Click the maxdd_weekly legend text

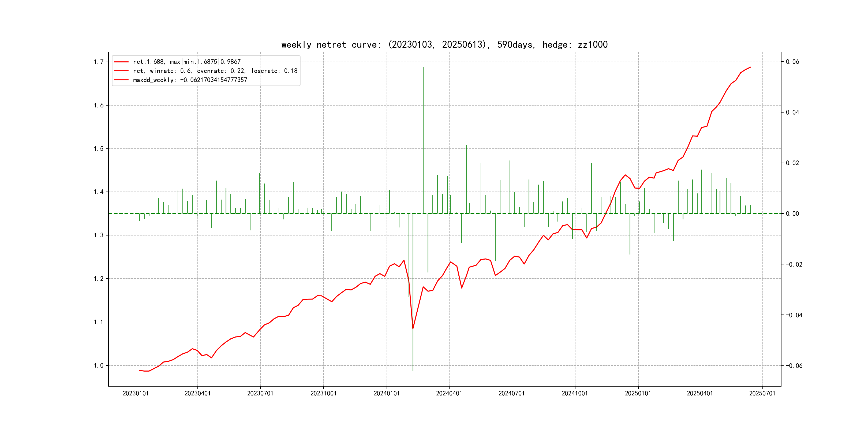(190, 80)
